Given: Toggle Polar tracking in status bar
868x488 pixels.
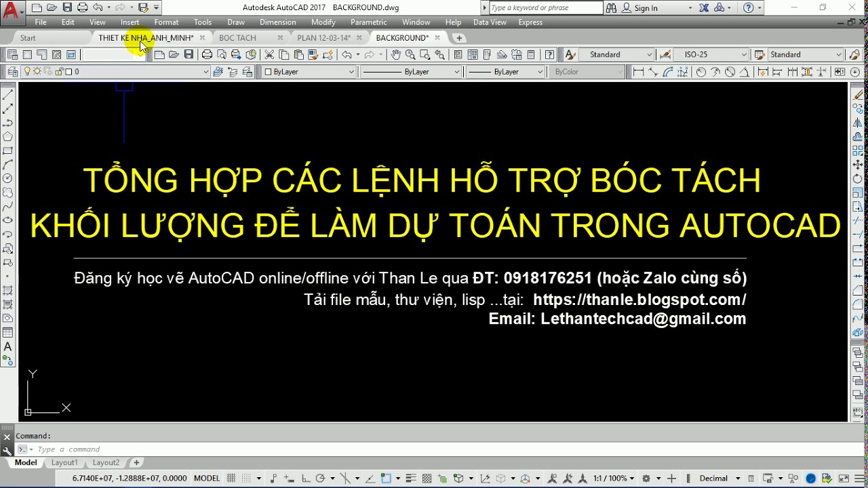Looking at the screenshot, I should pyautogui.click(x=320, y=479).
